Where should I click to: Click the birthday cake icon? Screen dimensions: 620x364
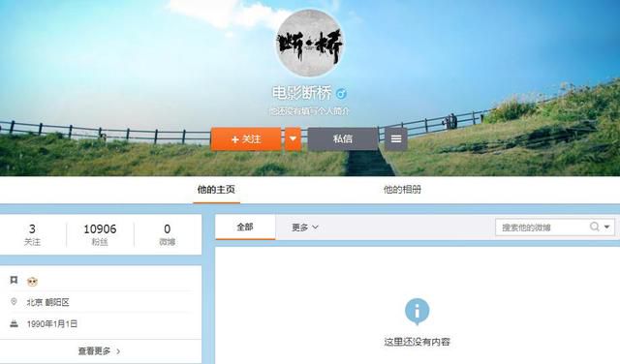point(14,323)
